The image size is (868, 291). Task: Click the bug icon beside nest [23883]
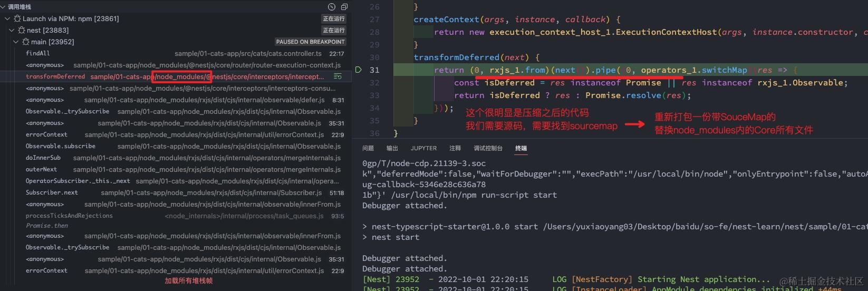(x=22, y=30)
